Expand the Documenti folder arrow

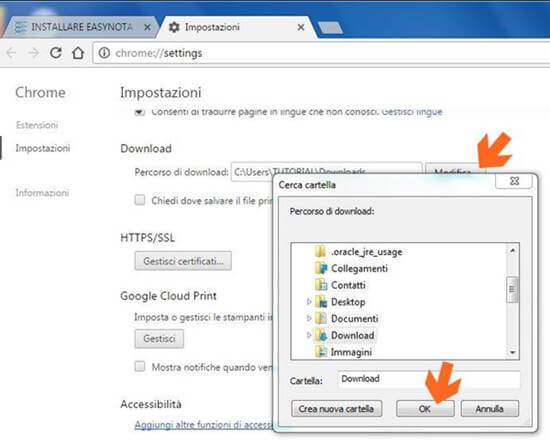pyautogui.click(x=309, y=318)
